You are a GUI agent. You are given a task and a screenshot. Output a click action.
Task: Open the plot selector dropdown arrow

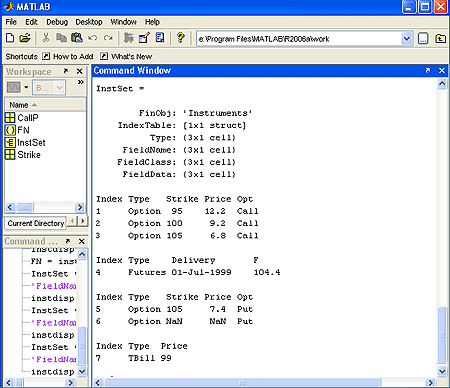coord(26,88)
